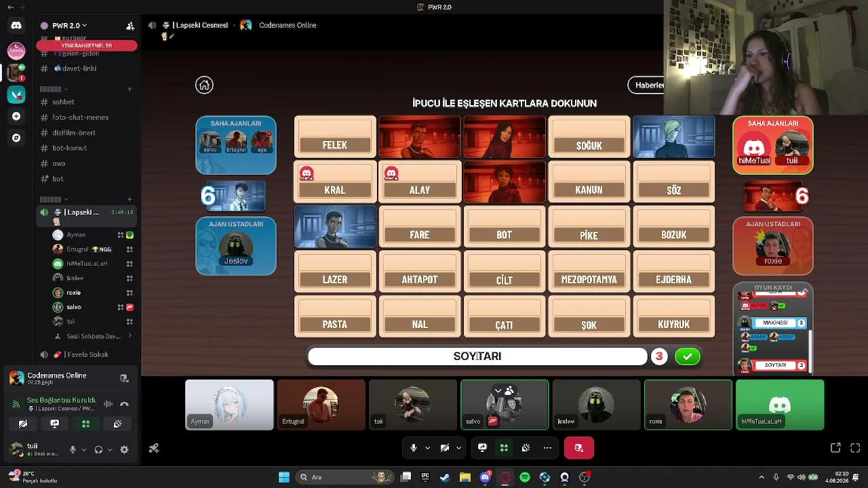Viewport: 868px width, 488px height.
Task: Invite people to PWR 2.0 server
Action: click(130, 26)
